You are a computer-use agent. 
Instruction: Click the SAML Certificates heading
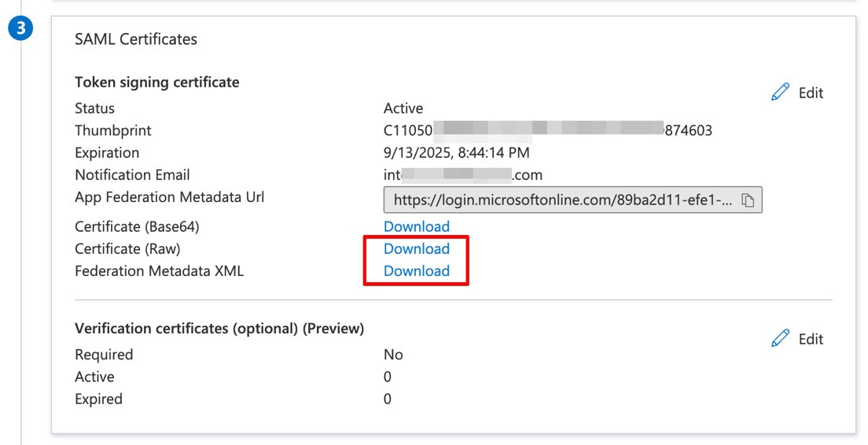pos(136,39)
